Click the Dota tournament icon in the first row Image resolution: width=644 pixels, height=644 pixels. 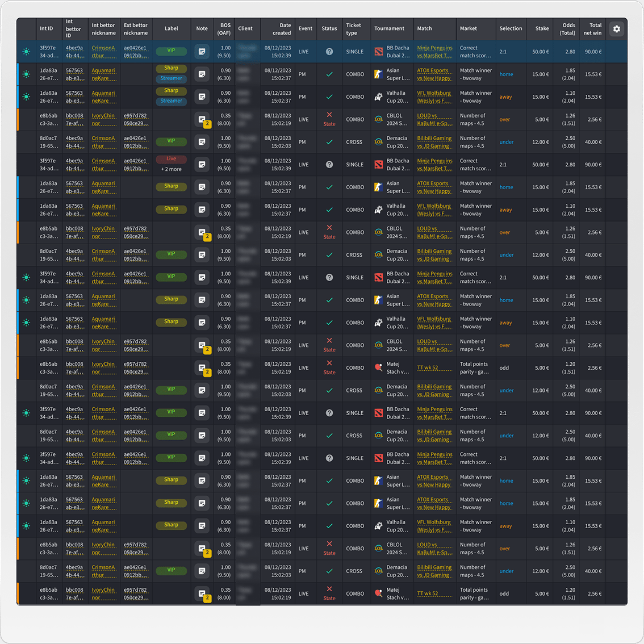click(379, 52)
